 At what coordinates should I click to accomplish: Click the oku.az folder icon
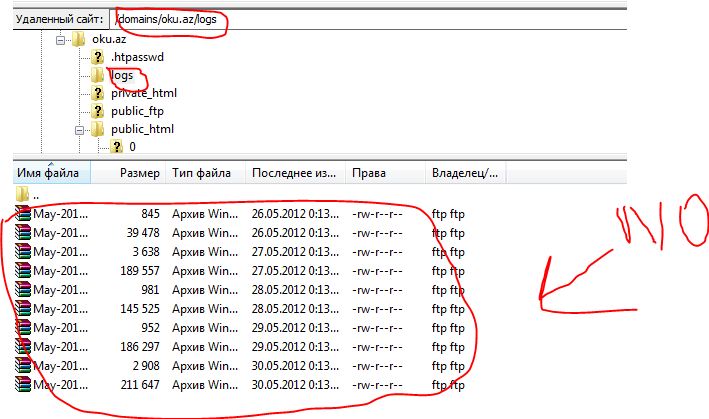pyautogui.click(x=79, y=39)
